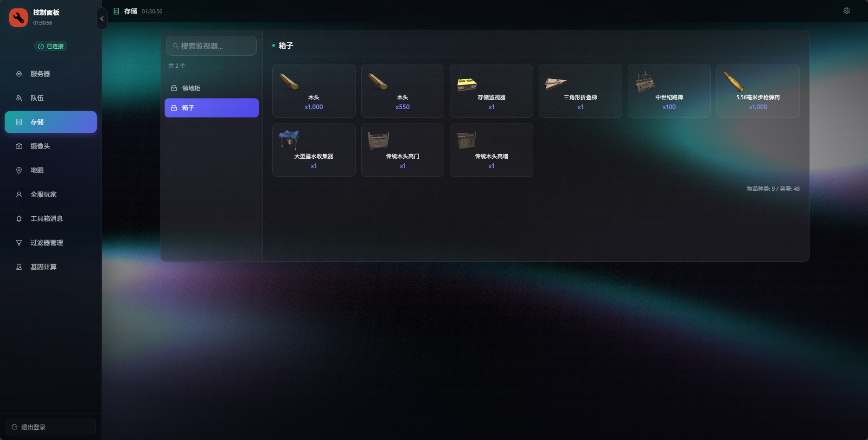868x440 pixels.
Task: Open 基因计算 page
Action: (51, 267)
